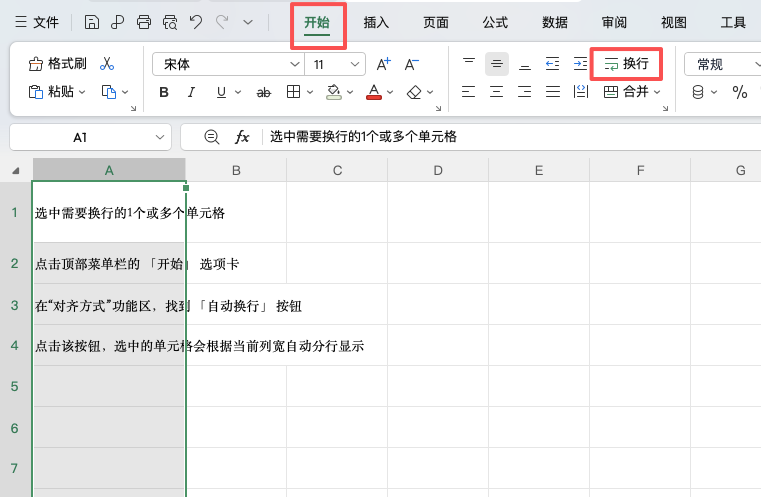The width and height of the screenshot is (761, 497).
Task: Click the percent style icon
Action: click(740, 92)
